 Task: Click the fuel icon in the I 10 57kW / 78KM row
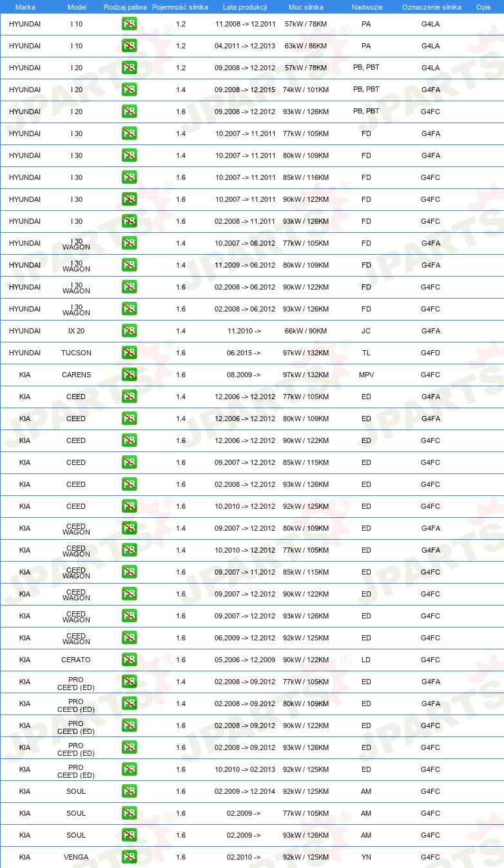point(129,24)
